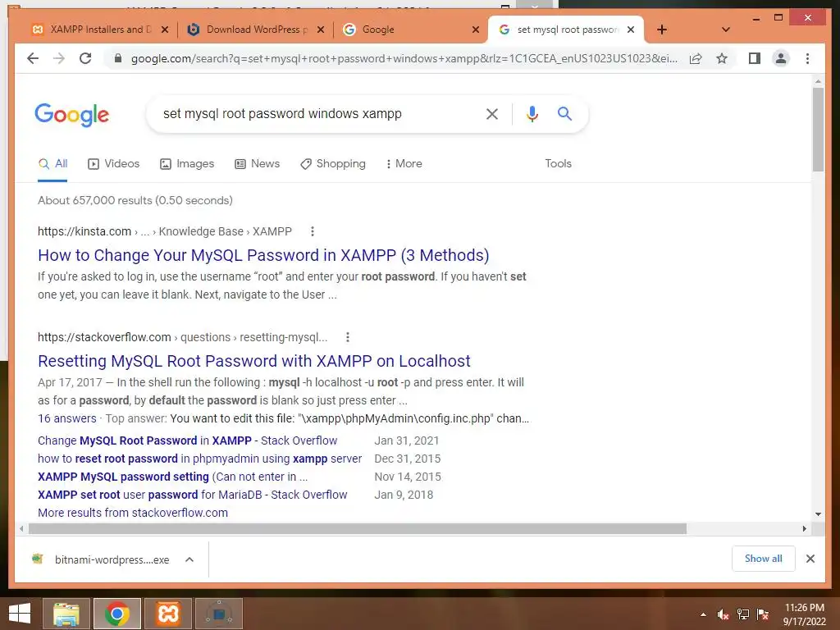Click scroll right arrow on horizontal scrollbar
The height and width of the screenshot is (630, 840).
804,529
